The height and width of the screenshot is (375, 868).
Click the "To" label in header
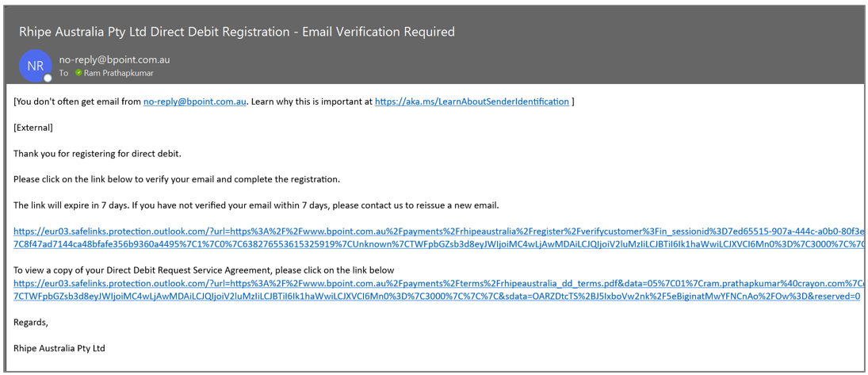pos(63,73)
